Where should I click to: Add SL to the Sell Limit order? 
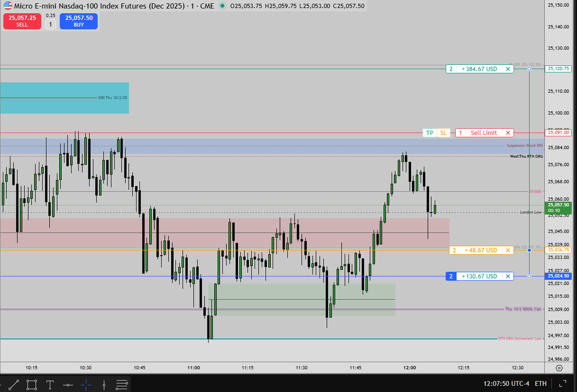443,133
